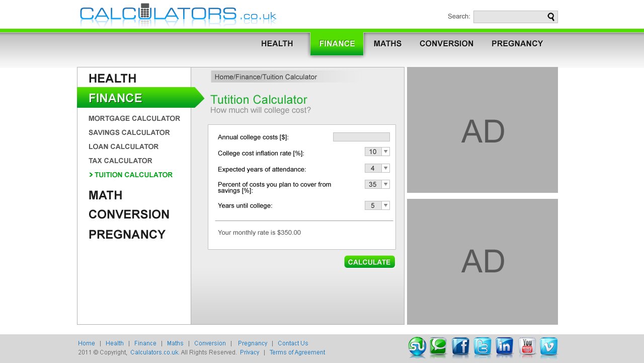Expand the college cost inflation rate dropdown
Viewport: 644px width, 363px height.
pos(385,152)
